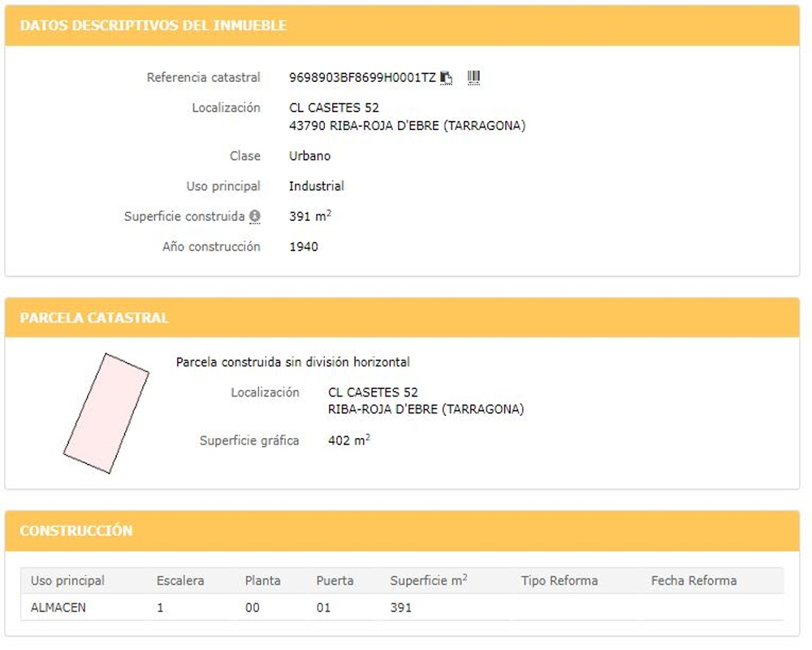Screen dimensions: 812x650
Task: Click the Superficie m² column header
Action: click(429, 581)
